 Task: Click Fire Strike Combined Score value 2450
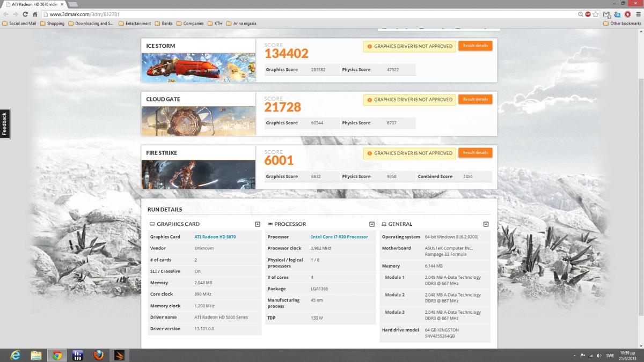point(467,176)
